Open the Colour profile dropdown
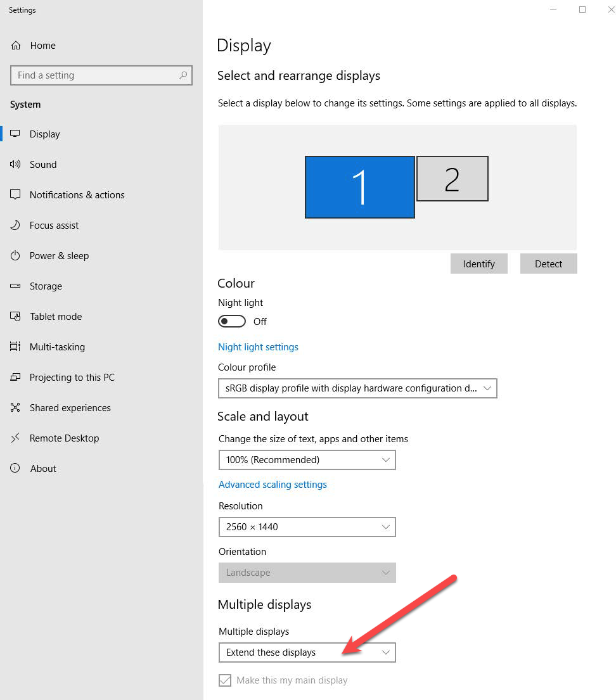 [357, 388]
